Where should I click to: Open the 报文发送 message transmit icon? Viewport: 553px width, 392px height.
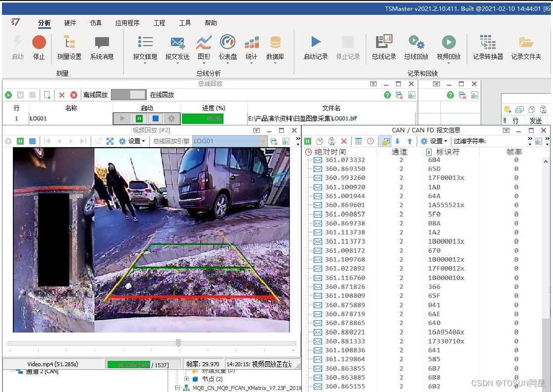click(x=177, y=43)
